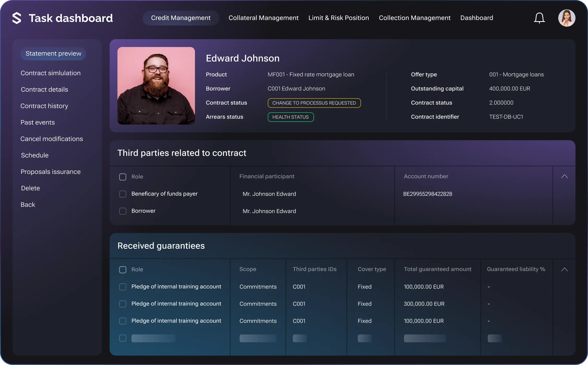Select all Received guarantiees rows
The image size is (588, 365).
pyautogui.click(x=123, y=269)
